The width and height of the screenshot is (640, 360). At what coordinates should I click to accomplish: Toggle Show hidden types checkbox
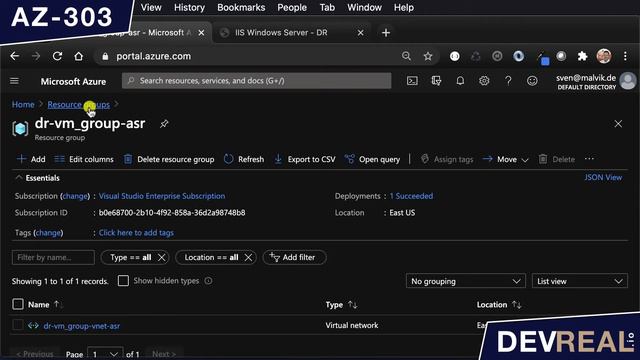click(x=123, y=281)
